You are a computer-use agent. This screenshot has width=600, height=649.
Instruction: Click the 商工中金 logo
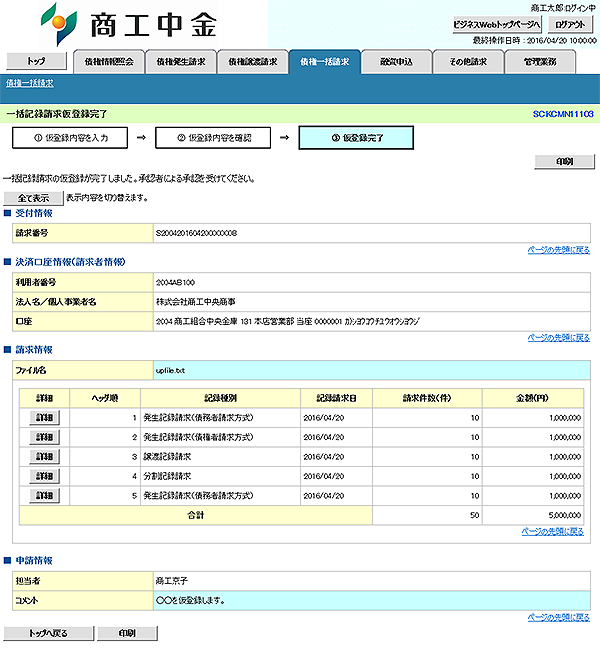pos(129,24)
